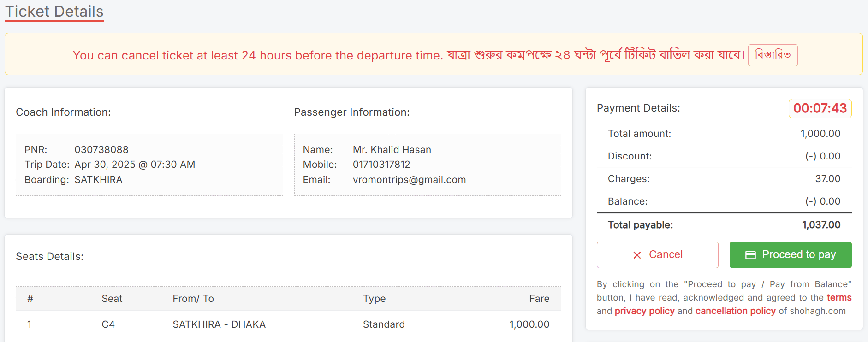Click the Ticket Details heading
868x342 pixels.
click(x=54, y=11)
